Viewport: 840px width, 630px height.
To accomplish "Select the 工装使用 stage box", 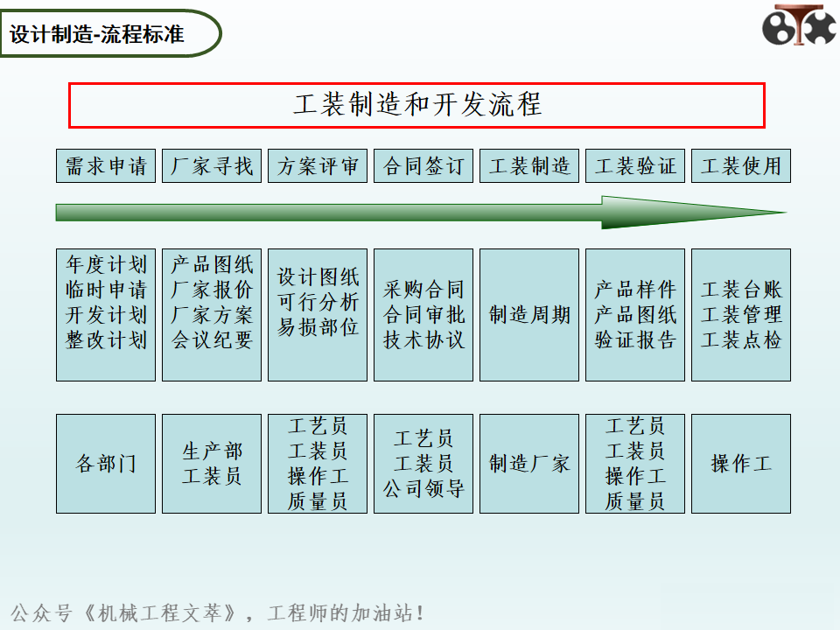I will coord(741,166).
